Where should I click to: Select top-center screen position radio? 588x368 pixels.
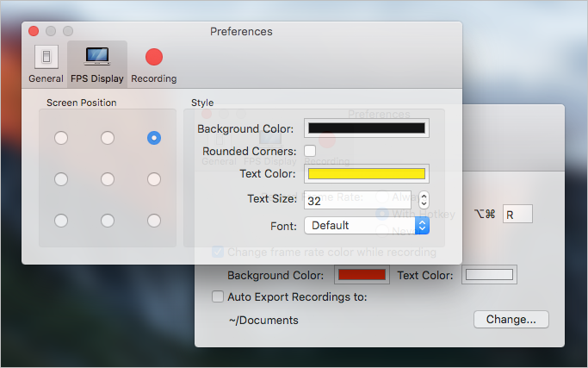(x=108, y=138)
